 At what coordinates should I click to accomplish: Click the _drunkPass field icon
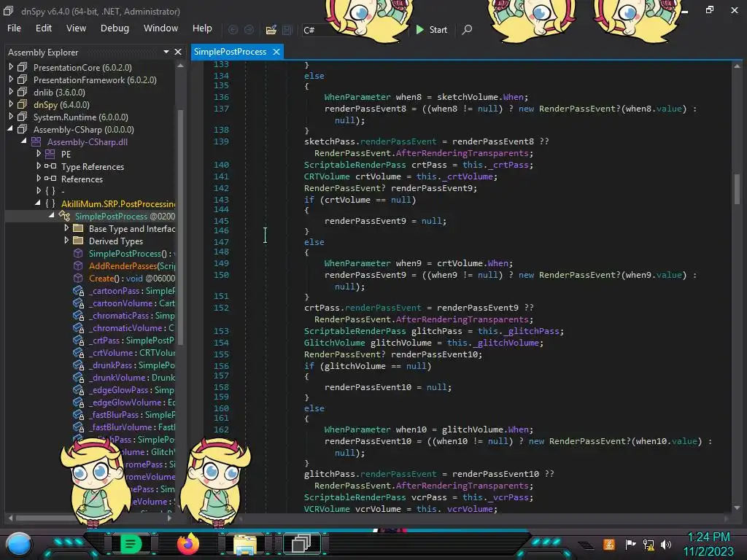(x=79, y=365)
